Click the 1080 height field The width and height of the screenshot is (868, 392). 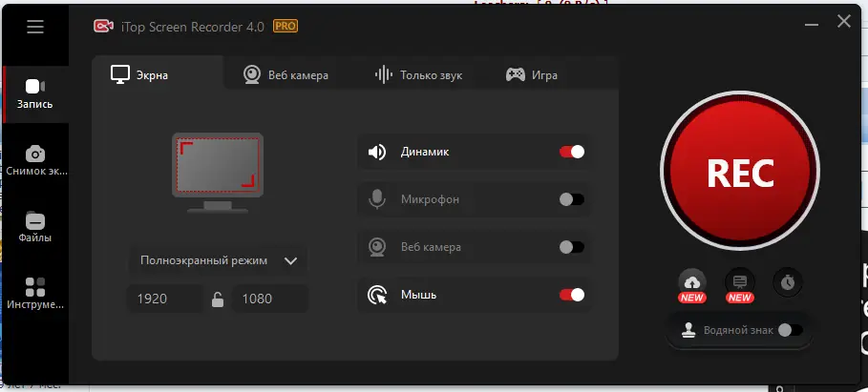(x=270, y=299)
